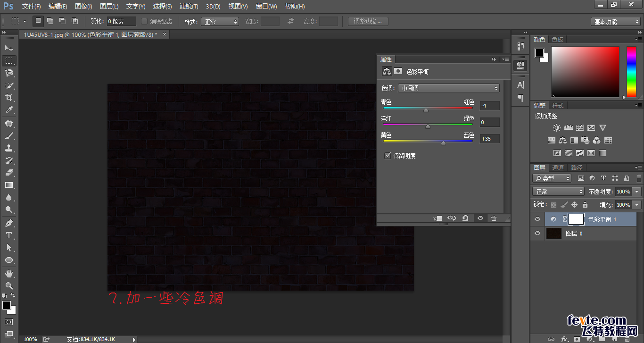This screenshot has width=644, height=343.
Task: Clip adjustment to layer below icon
Action: (438, 218)
